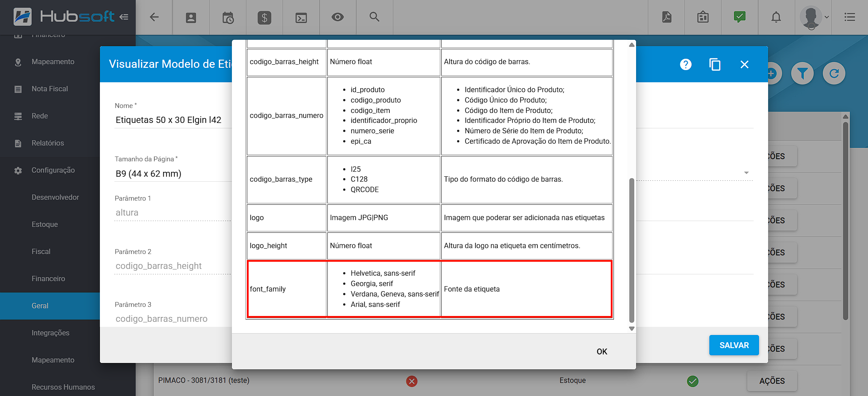Click the 'Fonte da etiqueta' description
This screenshot has width=868, height=396.
click(472, 289)
